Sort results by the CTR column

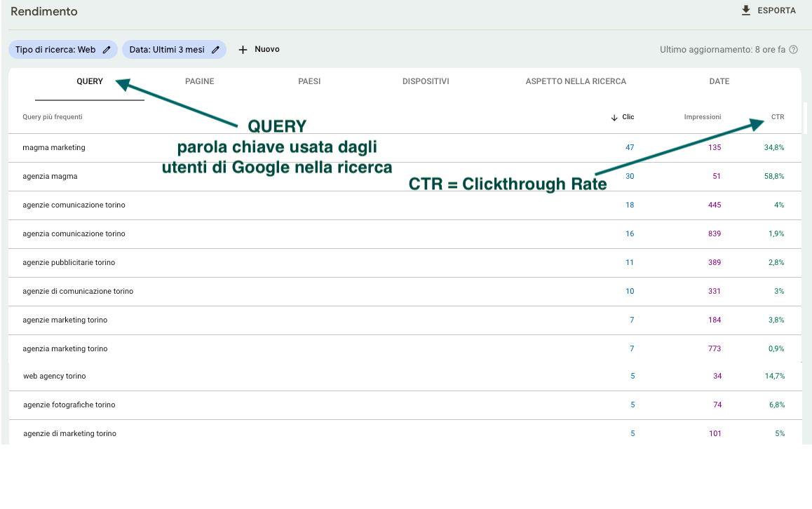(x=778, y=117)
